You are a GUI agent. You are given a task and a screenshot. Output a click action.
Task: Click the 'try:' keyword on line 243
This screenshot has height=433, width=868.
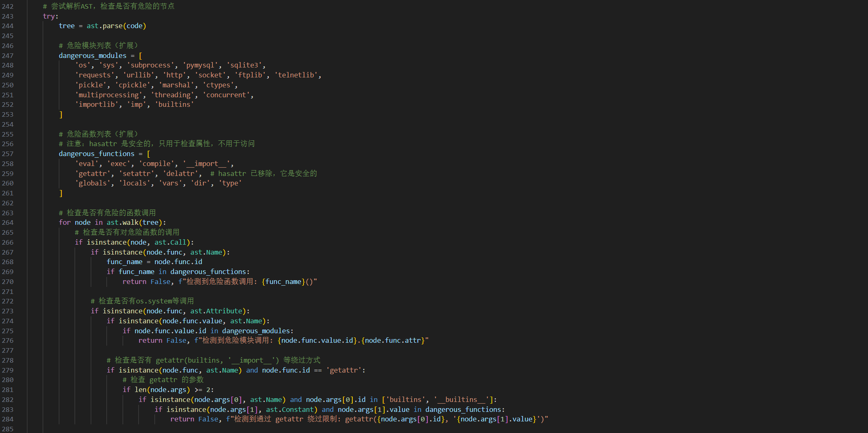click(x=51, y=16)
